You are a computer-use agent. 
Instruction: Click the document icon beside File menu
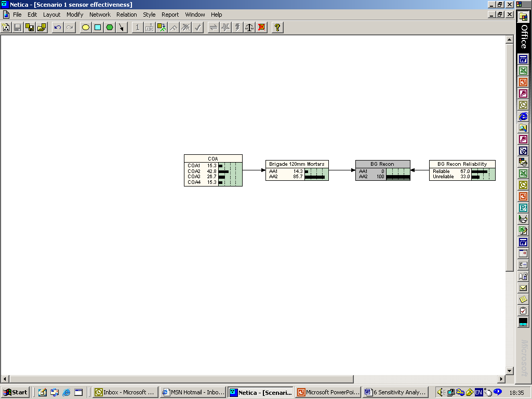[x=6, y=15]
